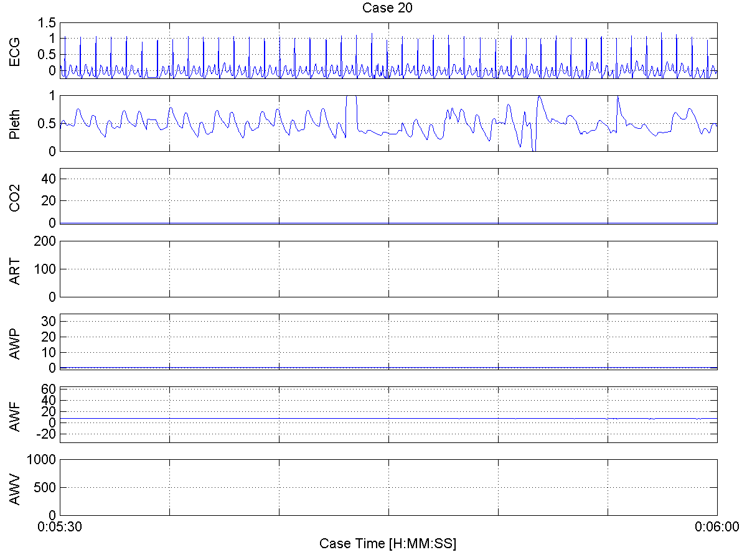Click the 60 tick on AWF axis
The width and height of the screenshot is (747, 560).
pyautogui.click(x=49, y=390)
